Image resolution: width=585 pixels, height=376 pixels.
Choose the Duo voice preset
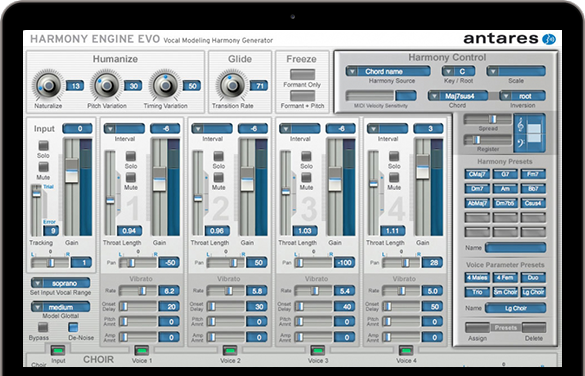533,278
